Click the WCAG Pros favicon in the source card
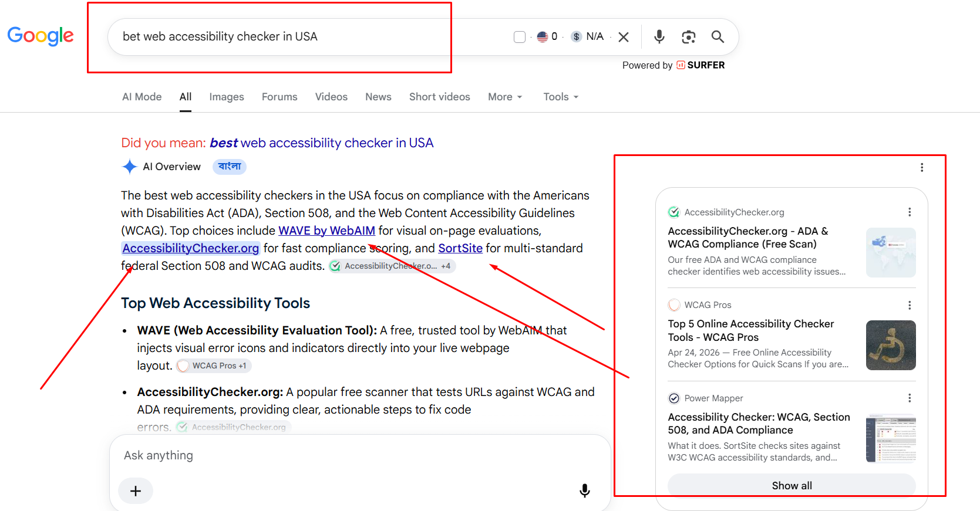The height and width of the screenshot is (511, 980). click(674, 305)
